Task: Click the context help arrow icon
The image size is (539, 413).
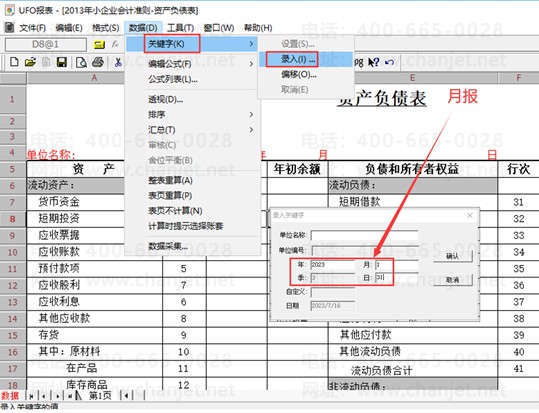Action: 374,62
